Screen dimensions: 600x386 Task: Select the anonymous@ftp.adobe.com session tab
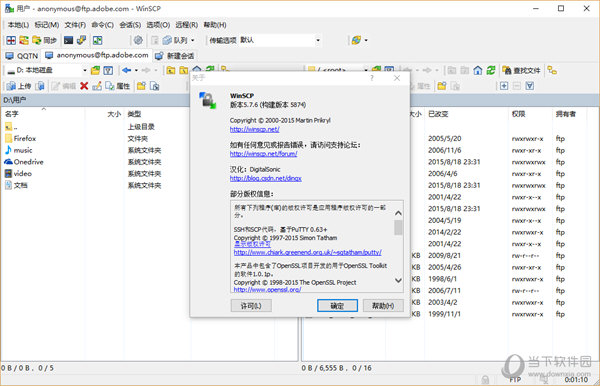pyautogui.click(x=97, y=55)
